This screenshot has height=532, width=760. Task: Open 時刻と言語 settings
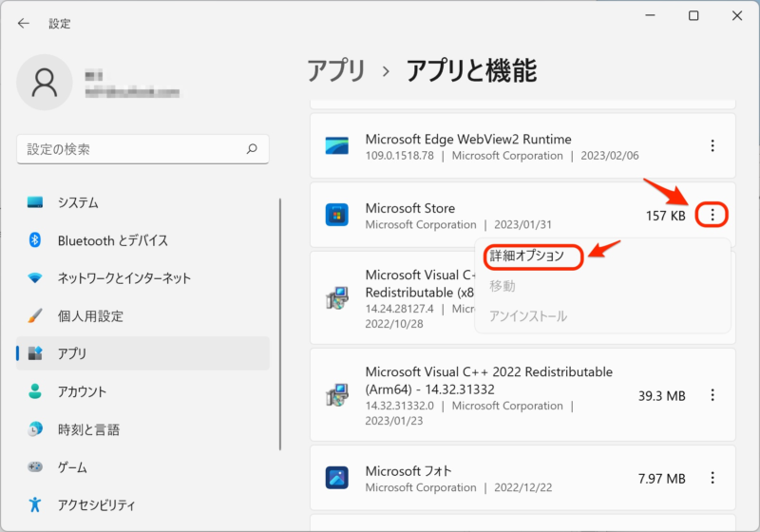pos(142,429)
